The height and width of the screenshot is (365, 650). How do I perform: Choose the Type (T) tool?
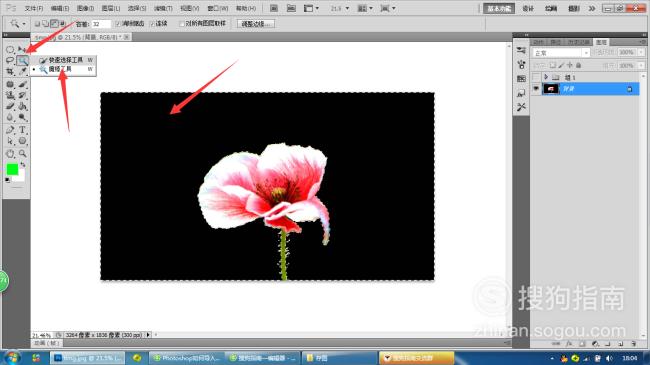pos(22,130)
